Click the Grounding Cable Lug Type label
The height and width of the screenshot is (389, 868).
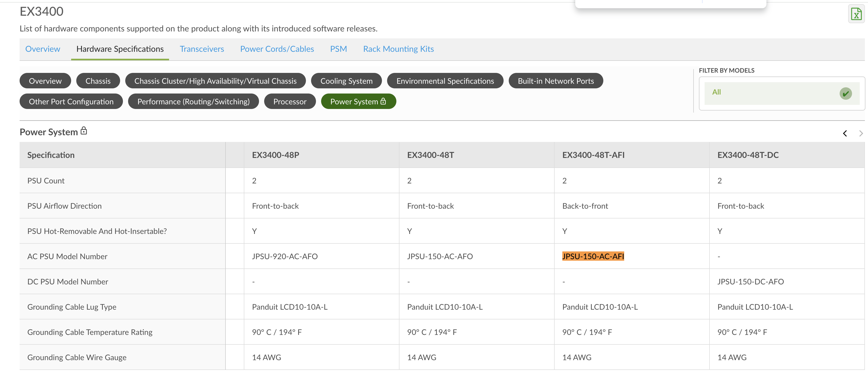(x=72, y=307)
